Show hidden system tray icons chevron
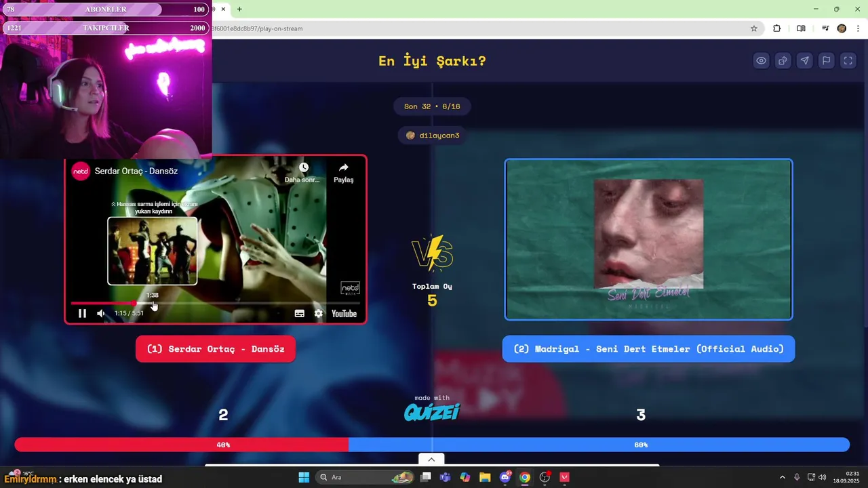This screenshot has height=488, width=868. pyautogui.click(x=782, y=477)
